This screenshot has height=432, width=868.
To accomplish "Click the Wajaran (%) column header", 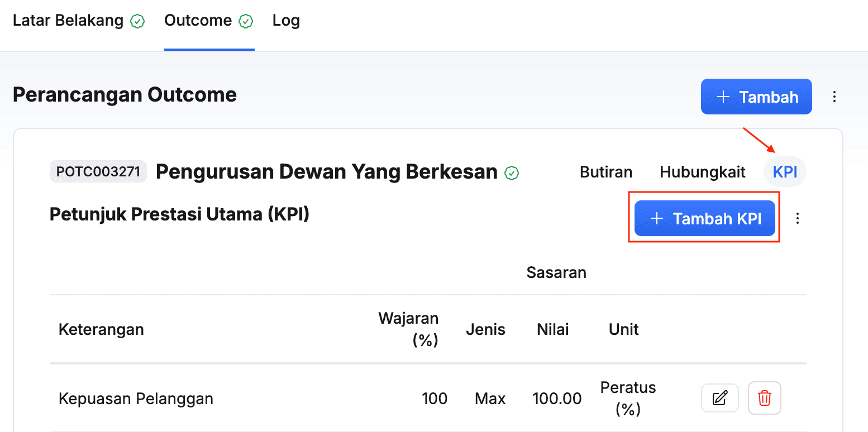I will pos(409,329).
